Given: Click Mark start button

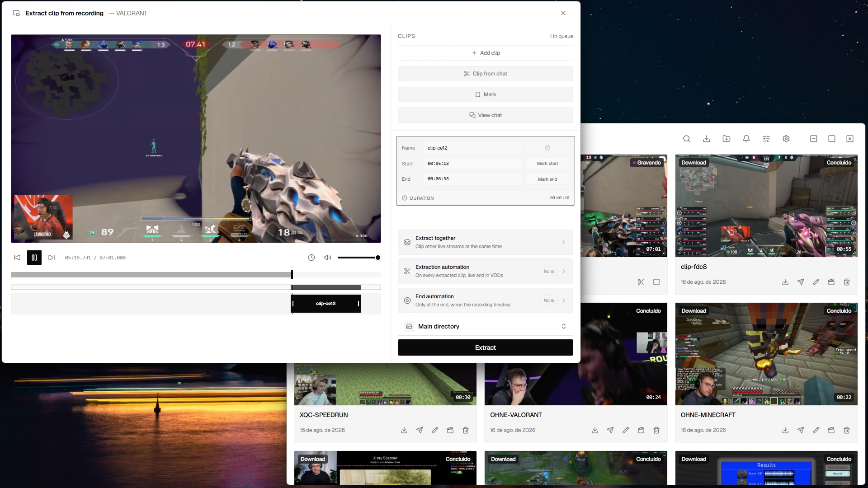Looking at the screenshot, I should 547,164.
